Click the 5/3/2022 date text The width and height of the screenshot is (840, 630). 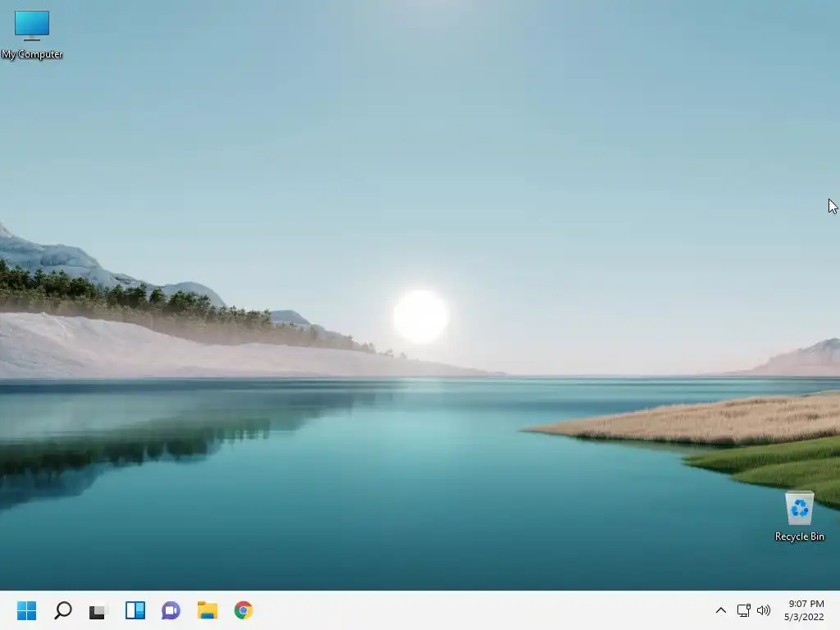click(x=804, y=617)
